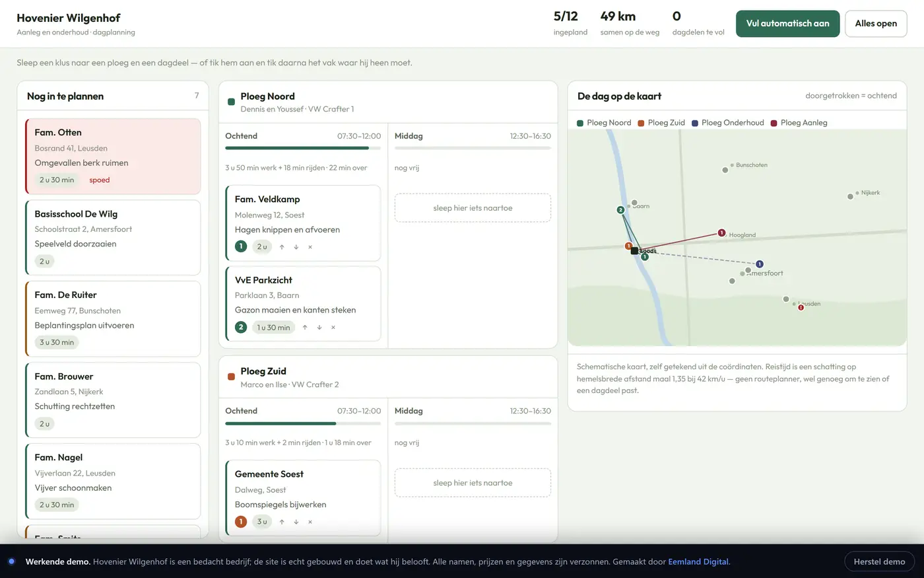
Task: Select the Fam. Otten urgent job card
Action: tap(113, 157)
